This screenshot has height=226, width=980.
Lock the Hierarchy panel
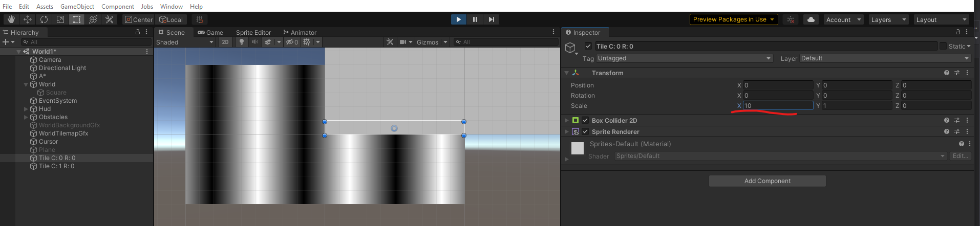138,32
